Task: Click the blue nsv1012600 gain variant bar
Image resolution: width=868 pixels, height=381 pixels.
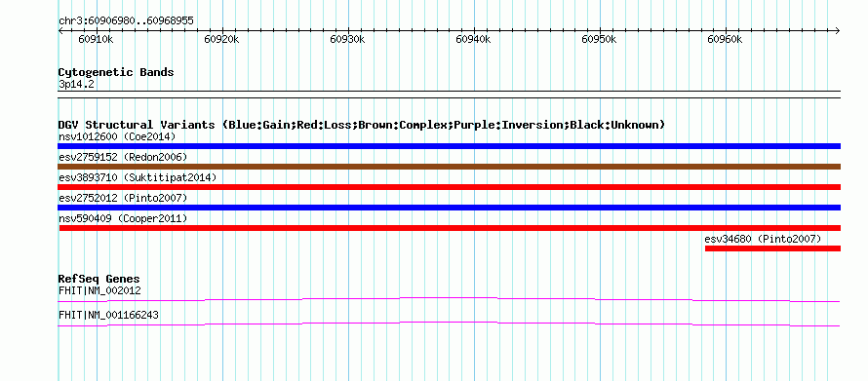Action: [449, 146]
